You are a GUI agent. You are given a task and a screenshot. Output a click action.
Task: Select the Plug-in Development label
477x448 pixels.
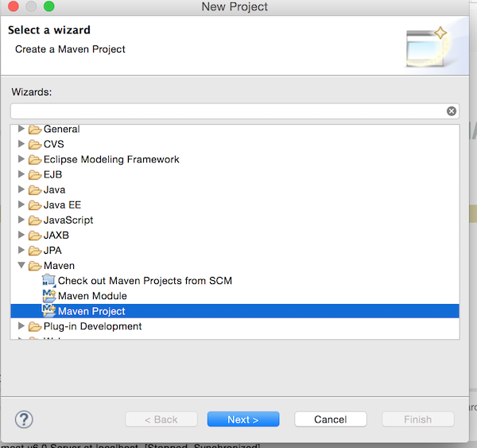92,326
